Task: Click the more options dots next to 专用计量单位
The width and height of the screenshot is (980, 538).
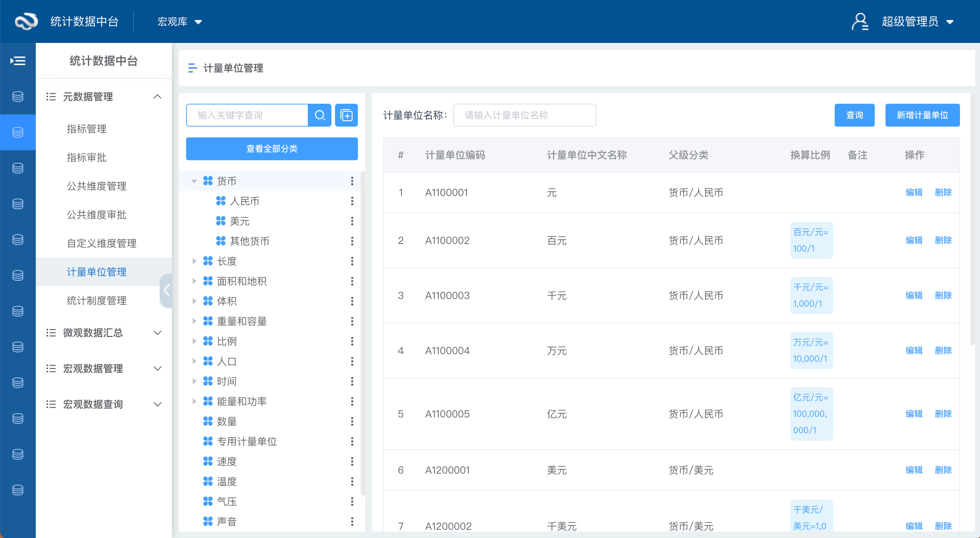Action: 352,441
